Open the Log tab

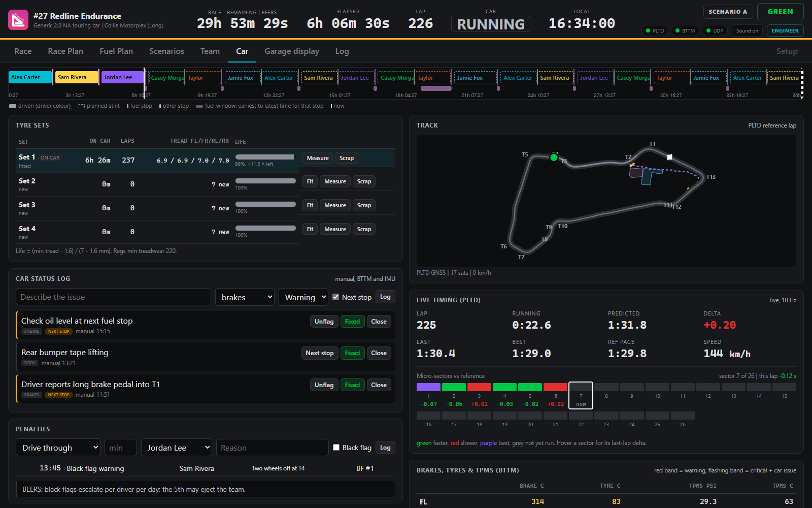click(342, 51)
